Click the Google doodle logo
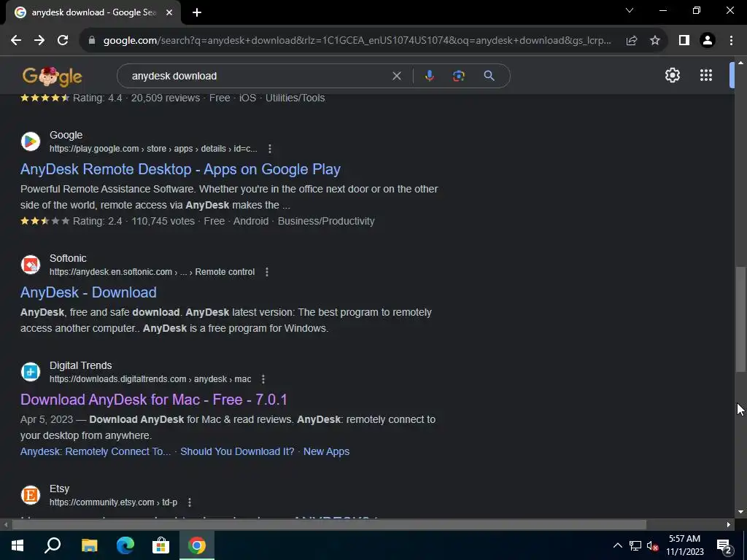Image resolution: width=747 pixels, height=560 pixels. coord(52,76)
